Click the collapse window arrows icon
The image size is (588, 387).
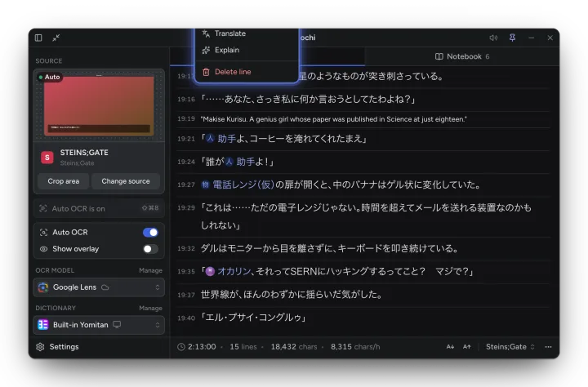pyautogui.click(x=56, y=38)
